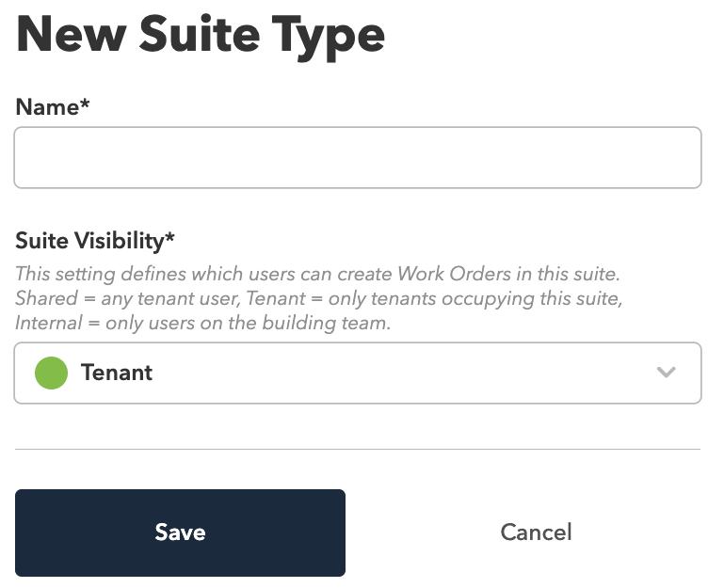The width and height of the screenshot is (724, 588).
Task: Click the Suite Visibility* label
Action: tap(95, 241)
